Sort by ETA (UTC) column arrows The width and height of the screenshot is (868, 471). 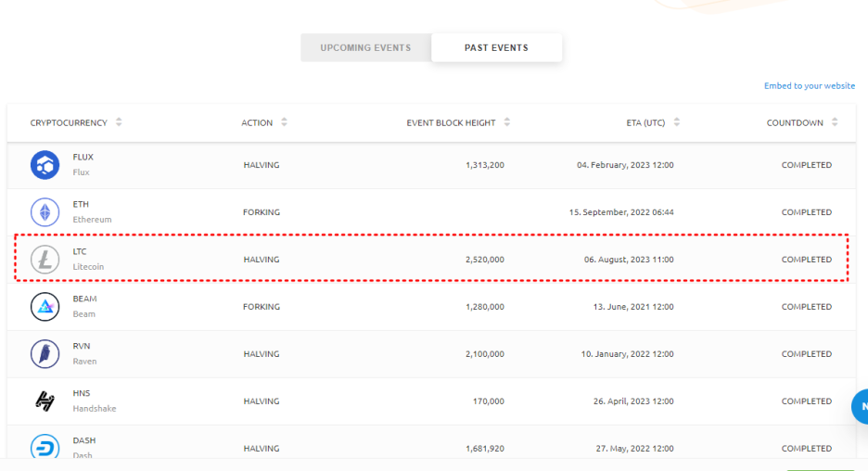coord(676,122)
